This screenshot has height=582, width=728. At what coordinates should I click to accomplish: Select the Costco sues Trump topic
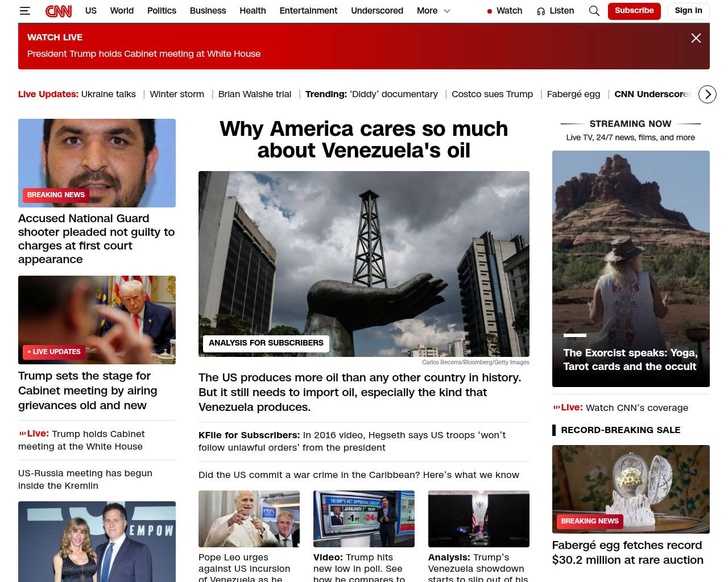click(x=492, y=94)
